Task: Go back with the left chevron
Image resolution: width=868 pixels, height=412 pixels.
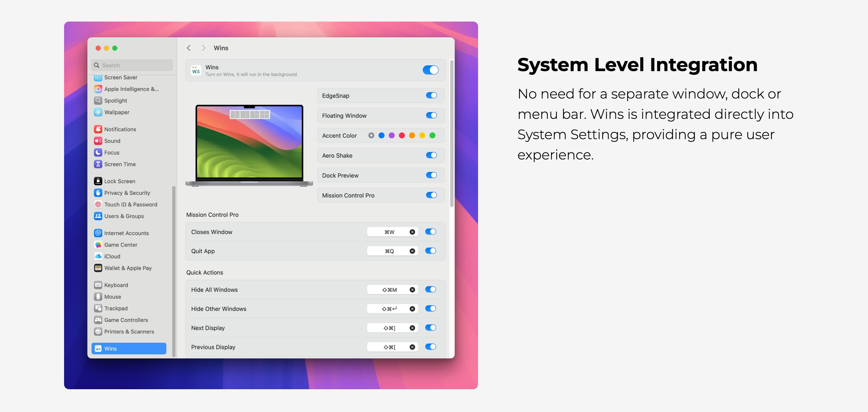Action: [x=189, y=48]
